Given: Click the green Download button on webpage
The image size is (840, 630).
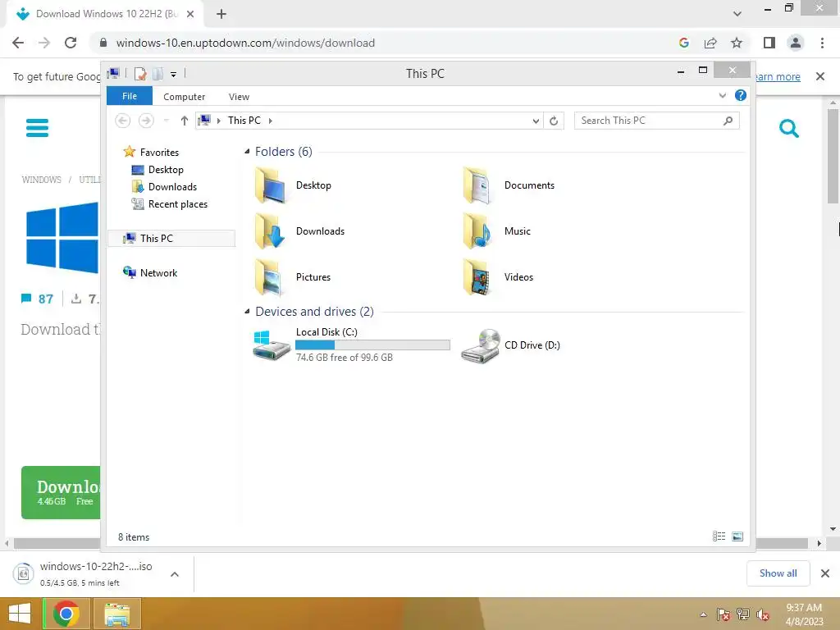Looking at the screenshot, I should coord(61,492).
